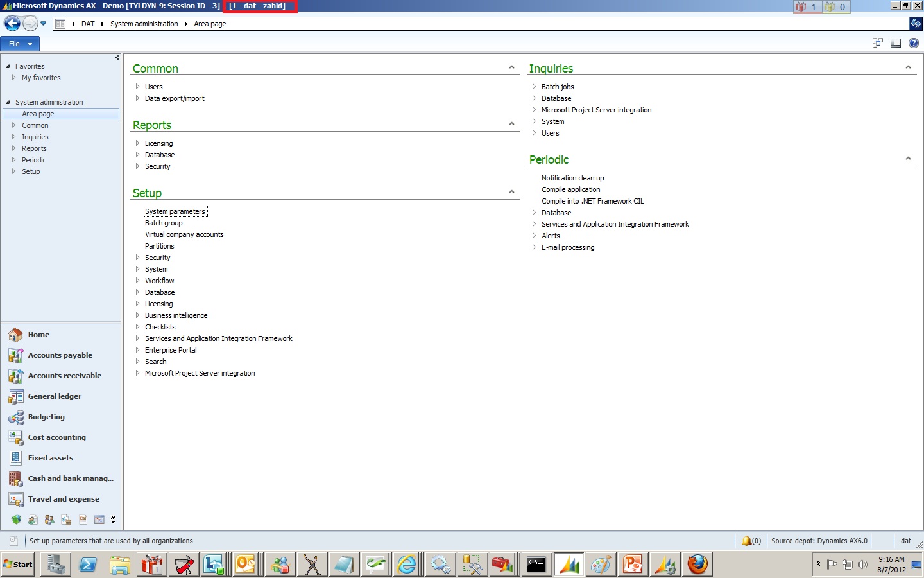
Task: Expand Data export/import node
Action: (137, 98)
